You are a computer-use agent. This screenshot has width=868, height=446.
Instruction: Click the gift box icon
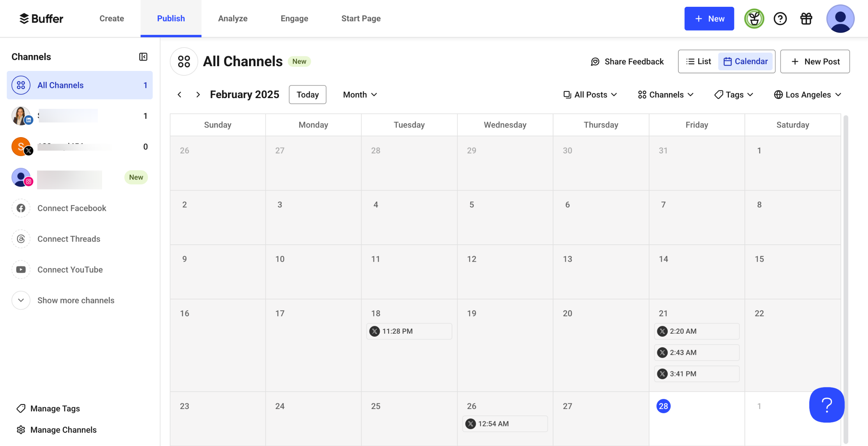coord(806,19)
